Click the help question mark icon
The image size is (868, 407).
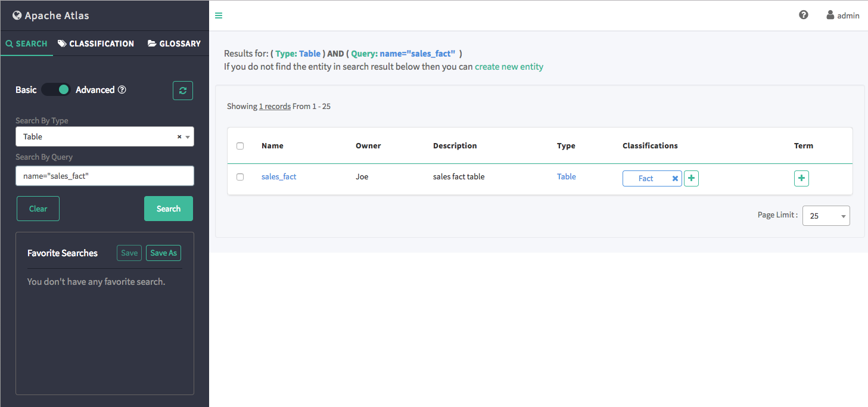(803, 14)
